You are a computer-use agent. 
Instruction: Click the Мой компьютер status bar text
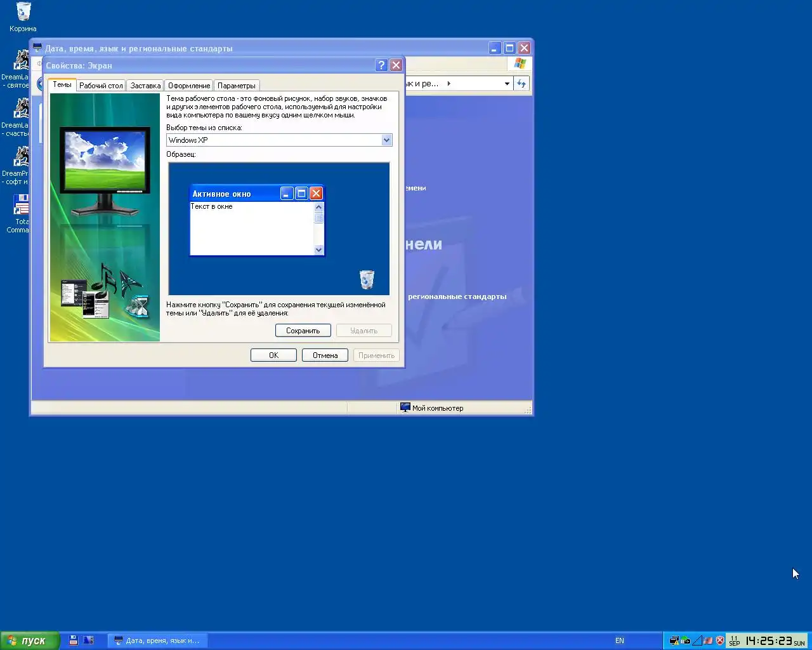tap(438, 408)
